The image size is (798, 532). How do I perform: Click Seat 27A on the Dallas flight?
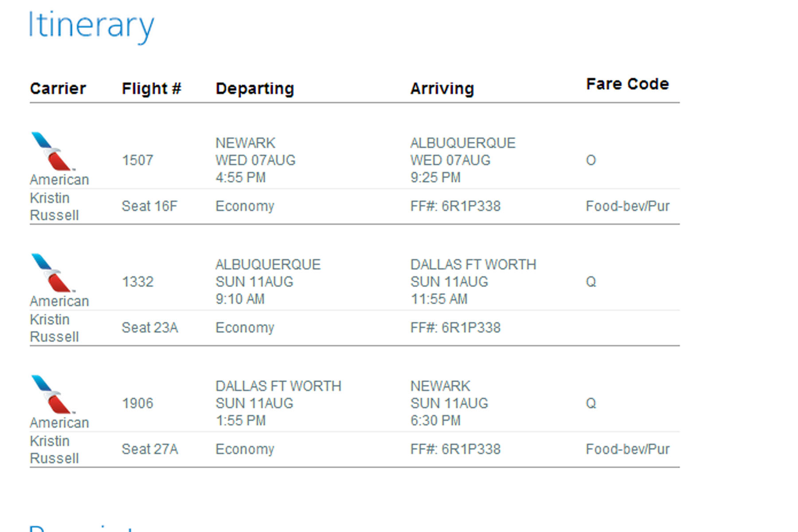tap(150, 449)
